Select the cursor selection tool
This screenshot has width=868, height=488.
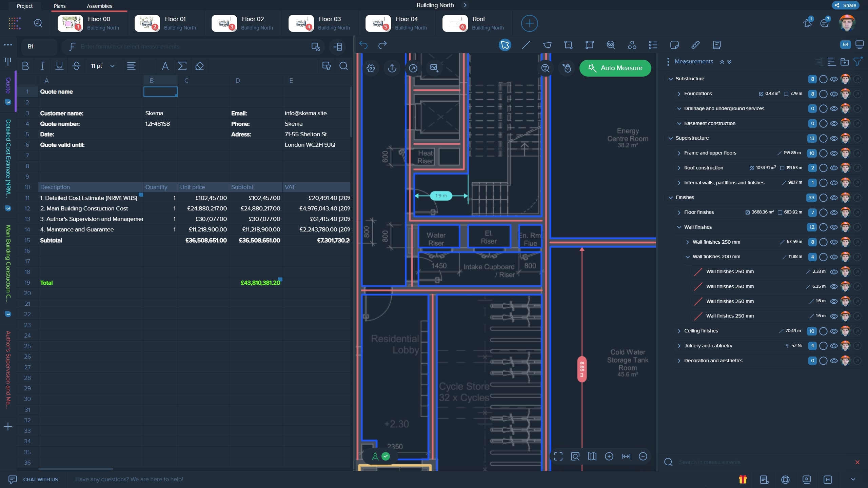504,45
